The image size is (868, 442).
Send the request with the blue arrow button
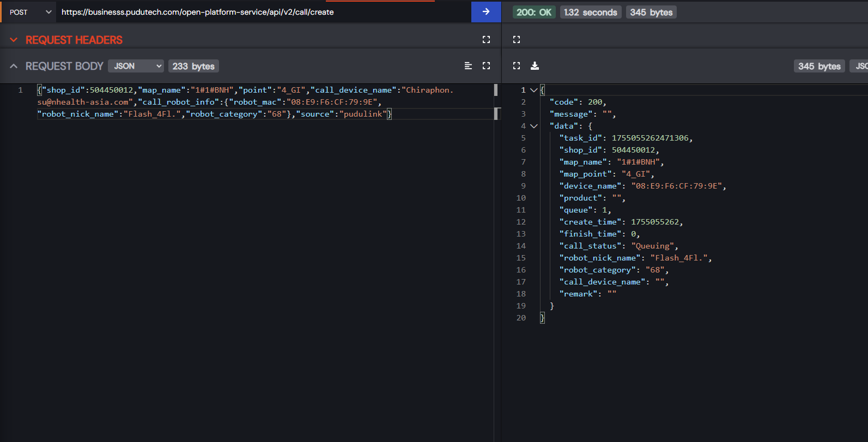pos(486,12)
